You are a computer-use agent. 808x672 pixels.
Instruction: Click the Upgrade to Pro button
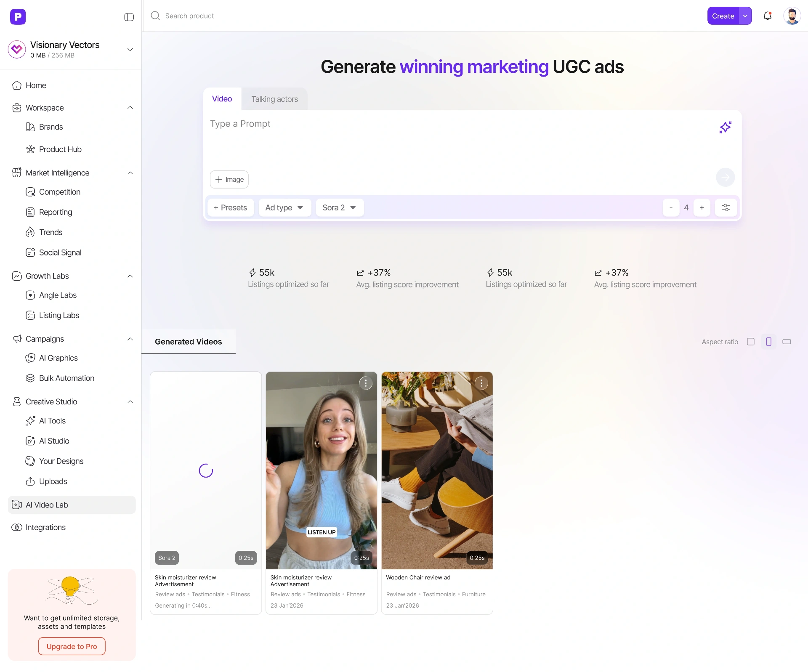72,646
